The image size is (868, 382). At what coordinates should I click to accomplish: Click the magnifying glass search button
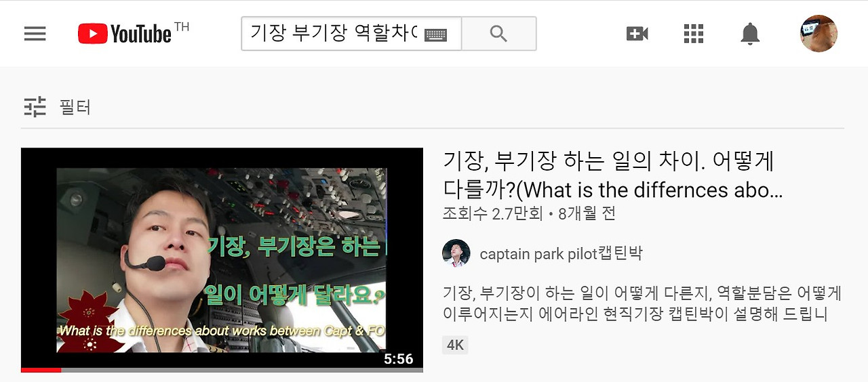point(498,33)
